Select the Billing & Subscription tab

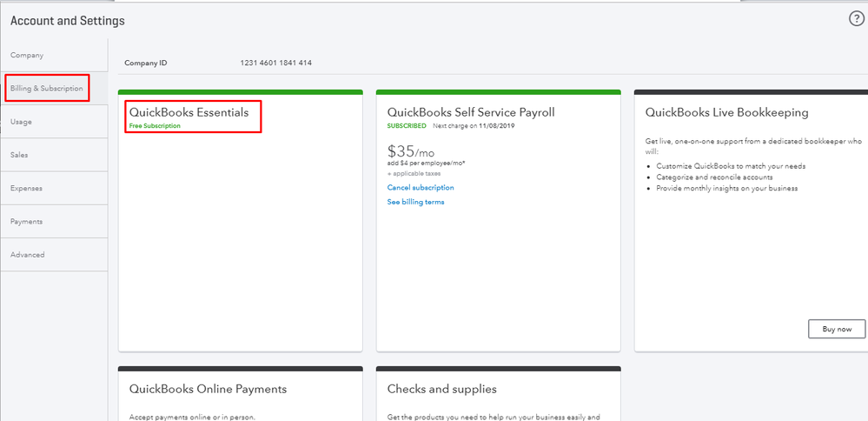tap(54, 89)
